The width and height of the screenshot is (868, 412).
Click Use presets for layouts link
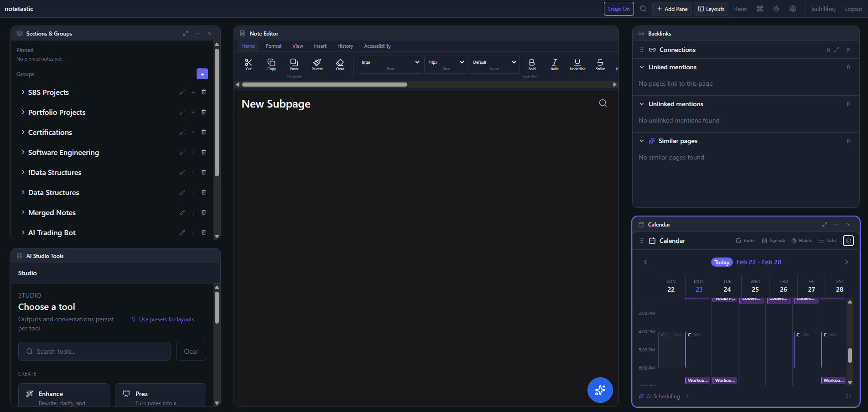pos(166,319)
